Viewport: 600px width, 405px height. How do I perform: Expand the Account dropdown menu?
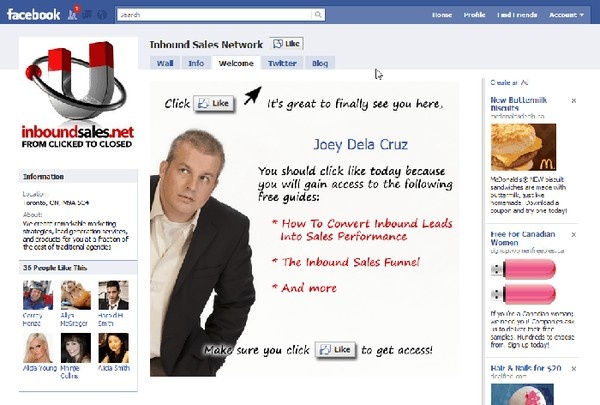[567, 15]
